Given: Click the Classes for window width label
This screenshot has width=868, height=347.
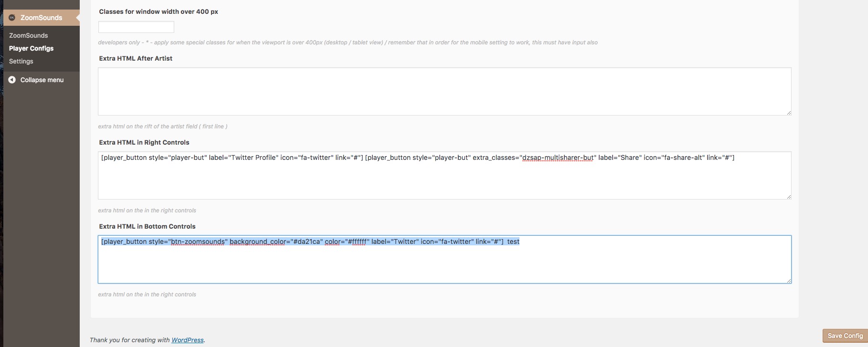Looking at the screenshot, I should coord(159,11).
